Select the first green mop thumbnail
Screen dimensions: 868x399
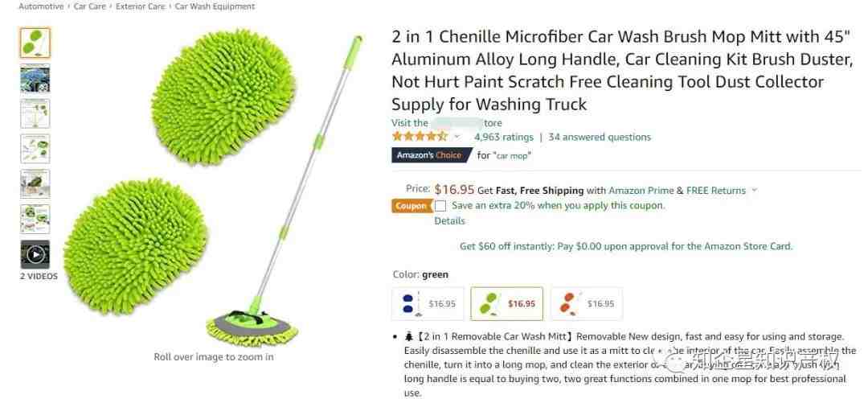coord(35,43)
